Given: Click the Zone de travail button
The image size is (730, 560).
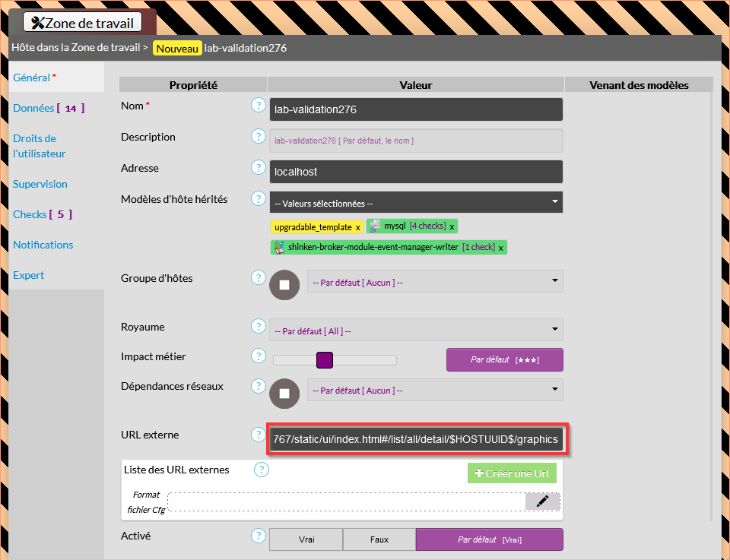Looking at the screenshot, I should 82,22.
